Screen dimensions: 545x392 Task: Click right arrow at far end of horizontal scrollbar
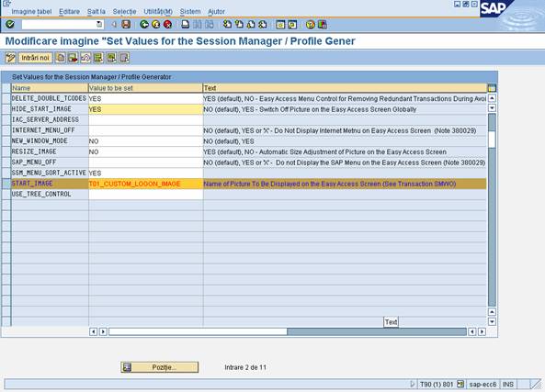[482, 331]
